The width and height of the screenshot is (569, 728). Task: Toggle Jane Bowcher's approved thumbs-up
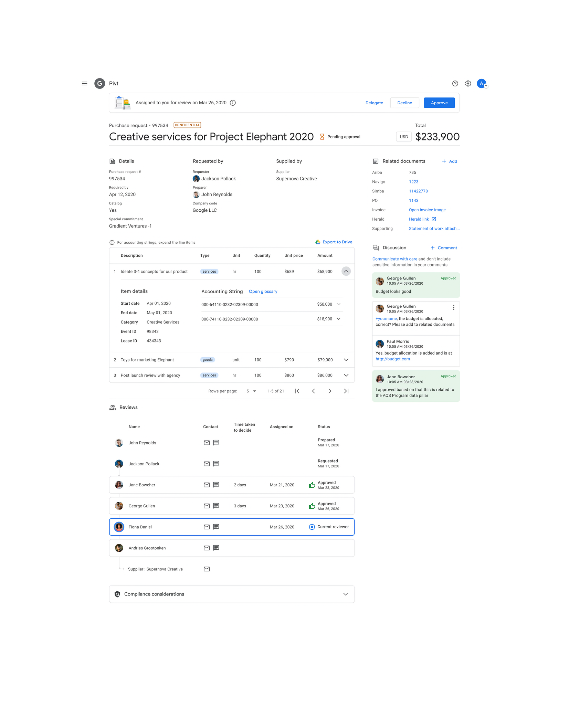pyautogui.click(x=312, y=485)
